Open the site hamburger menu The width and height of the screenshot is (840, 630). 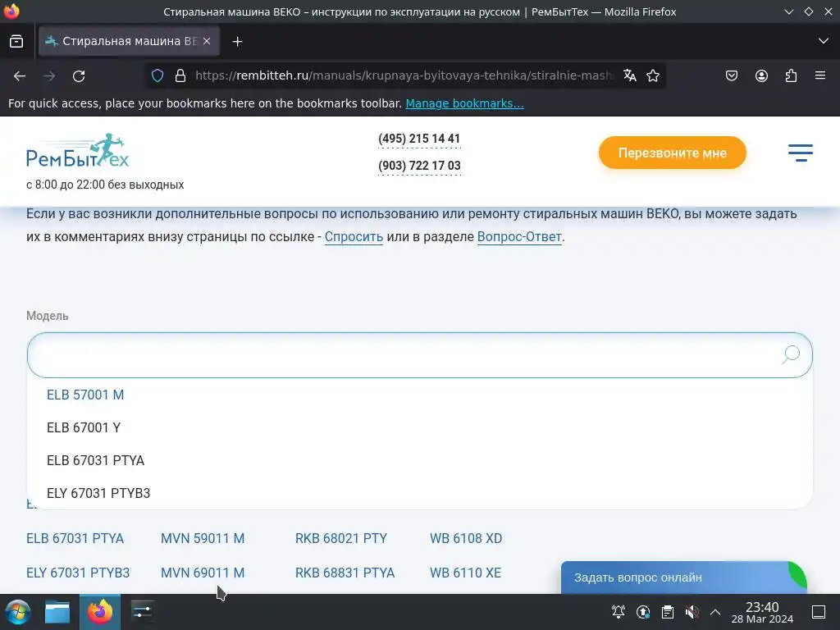[x=801, y=153]
